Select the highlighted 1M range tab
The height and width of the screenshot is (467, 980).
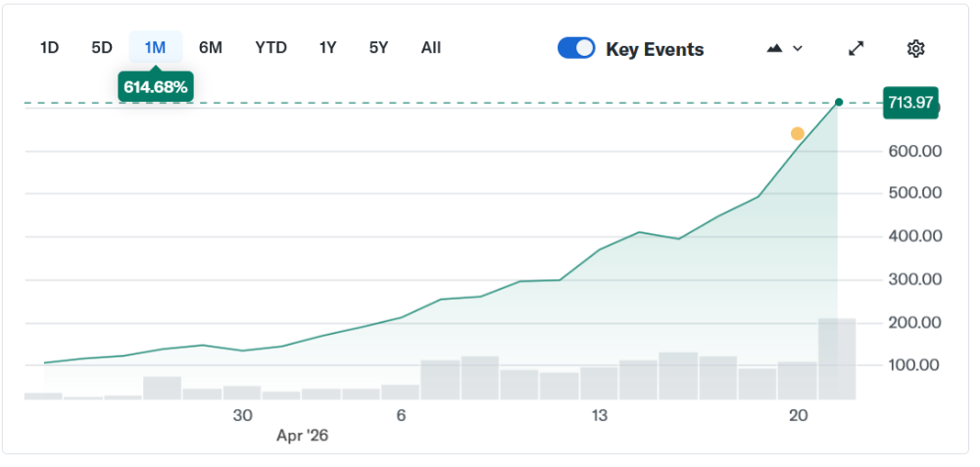tap(155, 47)
